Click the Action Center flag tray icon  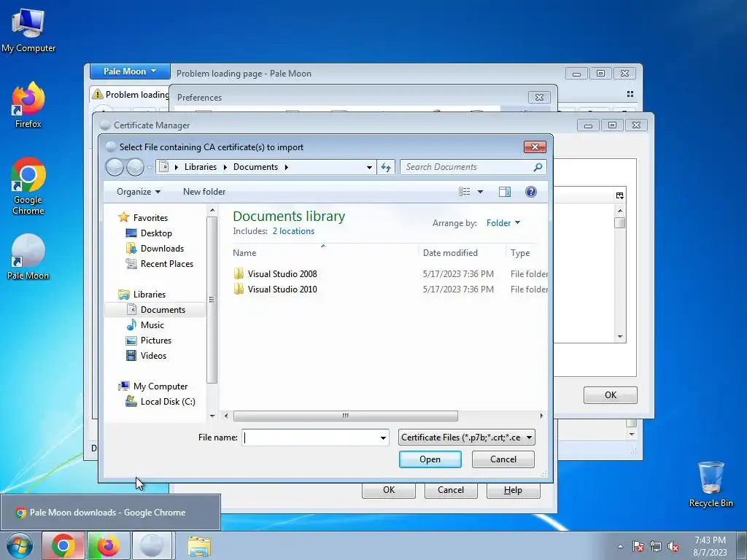click(x=638, y=547)
